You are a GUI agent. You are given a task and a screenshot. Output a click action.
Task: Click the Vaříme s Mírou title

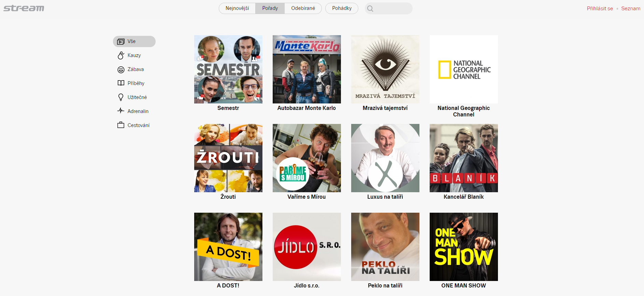pyautogui.click(x=307, y=197)
